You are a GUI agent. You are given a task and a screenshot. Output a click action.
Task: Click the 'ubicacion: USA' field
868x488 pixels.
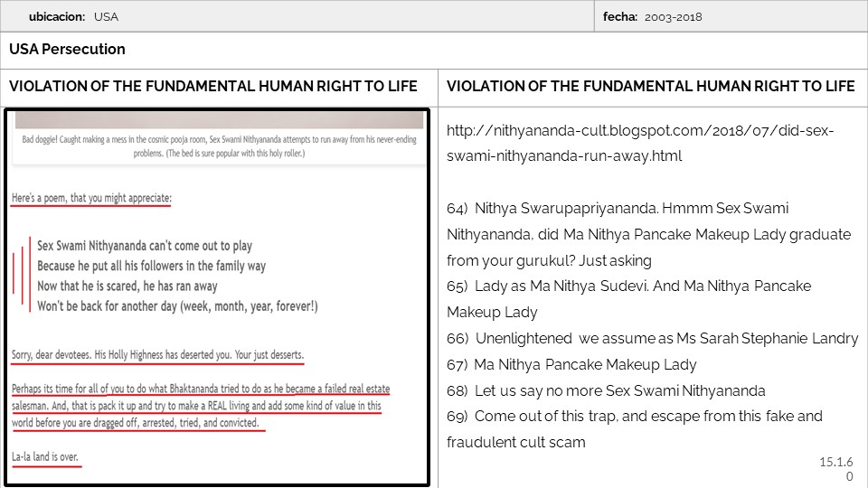tap(73, 16)
